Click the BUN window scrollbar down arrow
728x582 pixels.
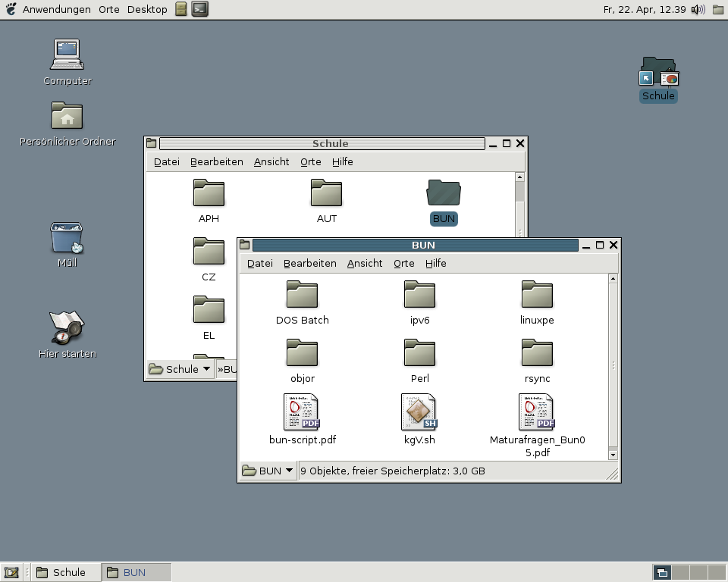tap(613, 454)
